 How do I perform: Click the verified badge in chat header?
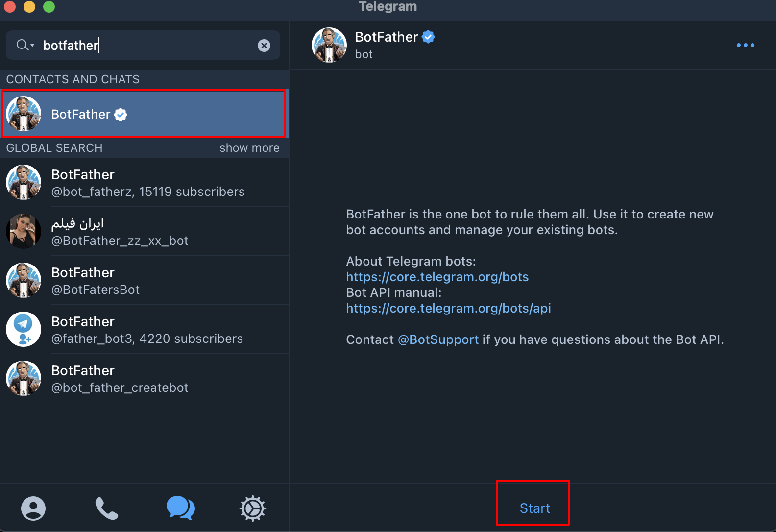[428, 37]
